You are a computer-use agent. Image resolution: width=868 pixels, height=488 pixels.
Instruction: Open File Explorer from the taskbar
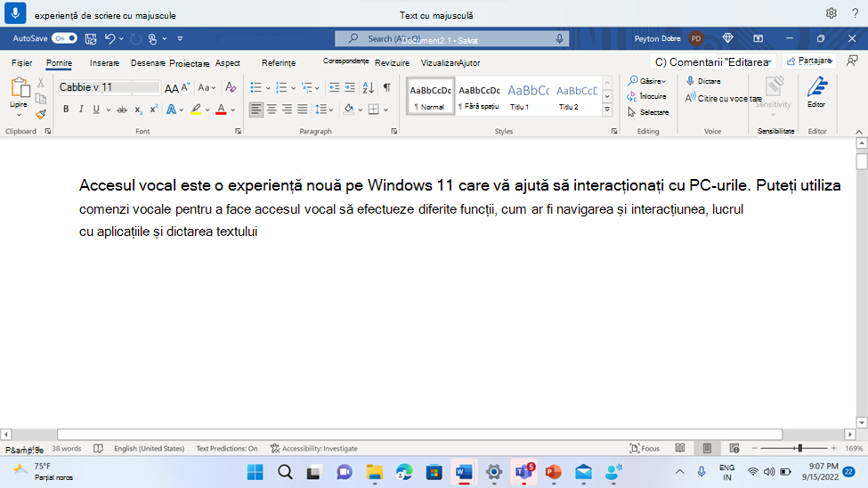(375, 472)
